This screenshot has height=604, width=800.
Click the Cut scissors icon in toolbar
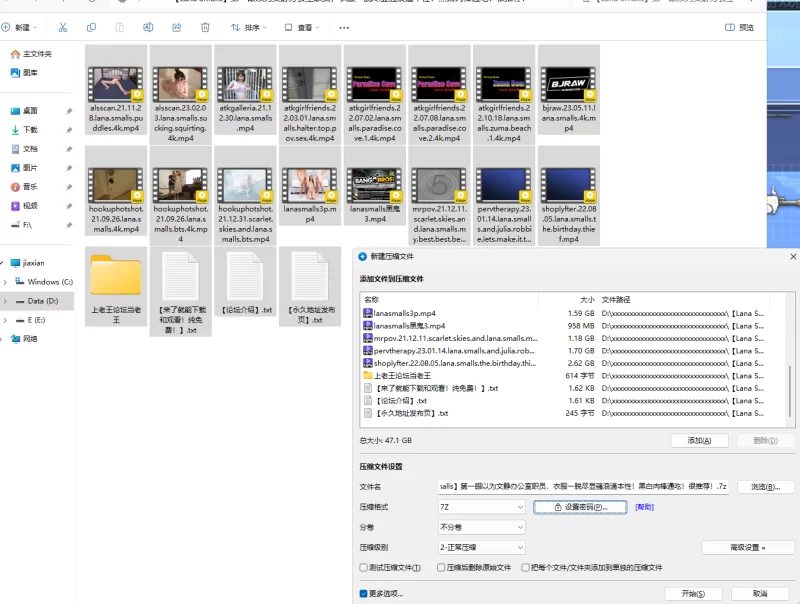coord(63,28)
